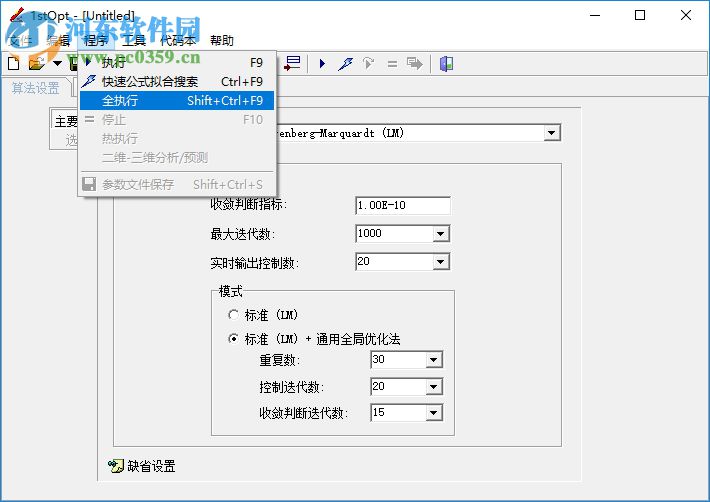Screen dimensions: 710x502
Task: Click the exit door toolbar icon
Action: [x=446, y=63]
